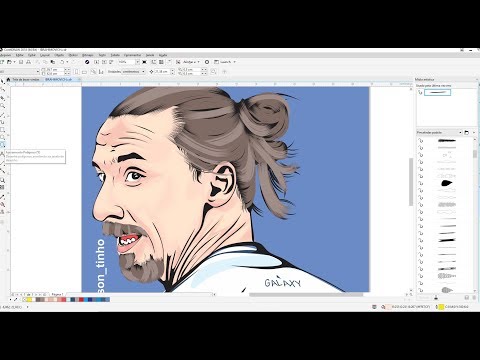Select the black teardrop brush stroke in the list
The width and height of the screenshot is (480, 360).
pos(447,183)
